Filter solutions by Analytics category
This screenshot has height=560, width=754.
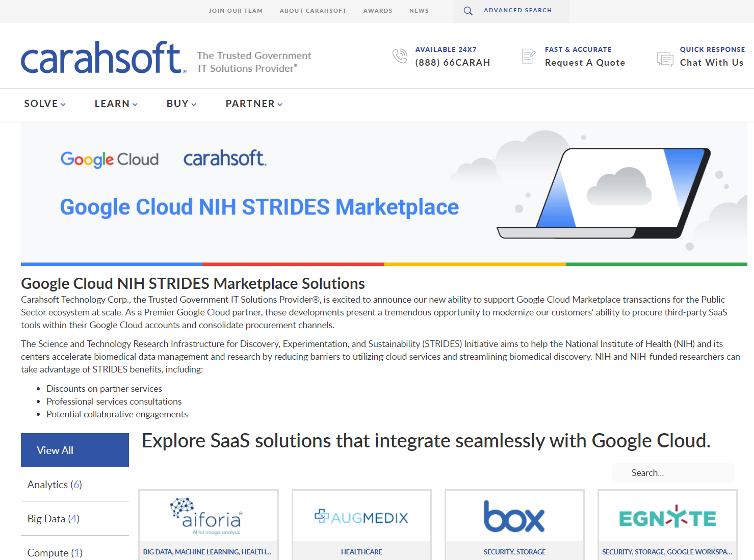coord(55,485)
